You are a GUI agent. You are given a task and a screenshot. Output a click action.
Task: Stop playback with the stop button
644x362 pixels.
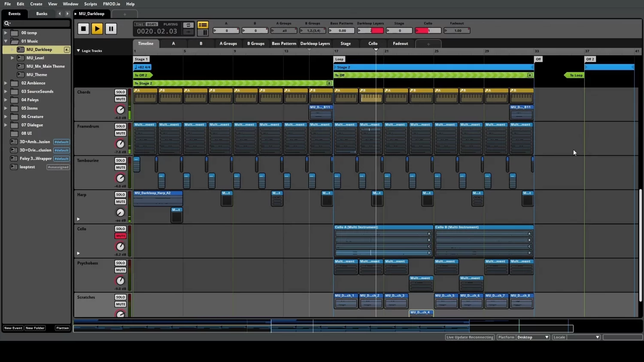pos(83,29)
